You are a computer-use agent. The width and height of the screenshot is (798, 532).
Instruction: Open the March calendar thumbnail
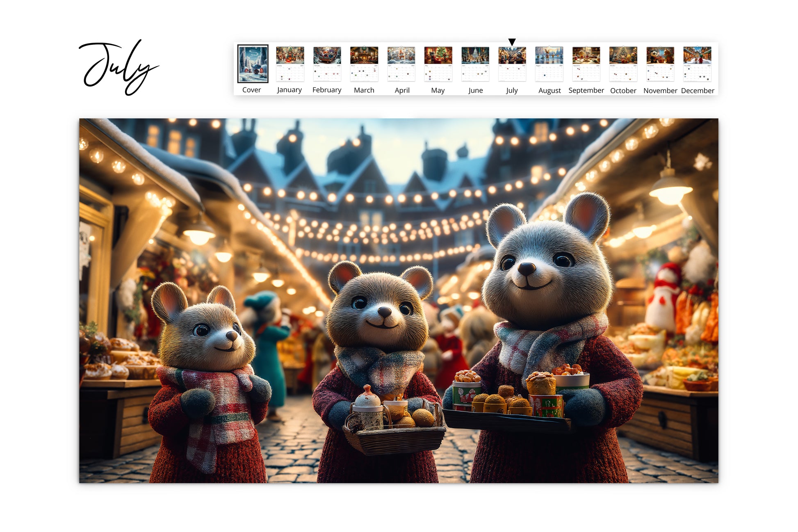coord(364,64)
